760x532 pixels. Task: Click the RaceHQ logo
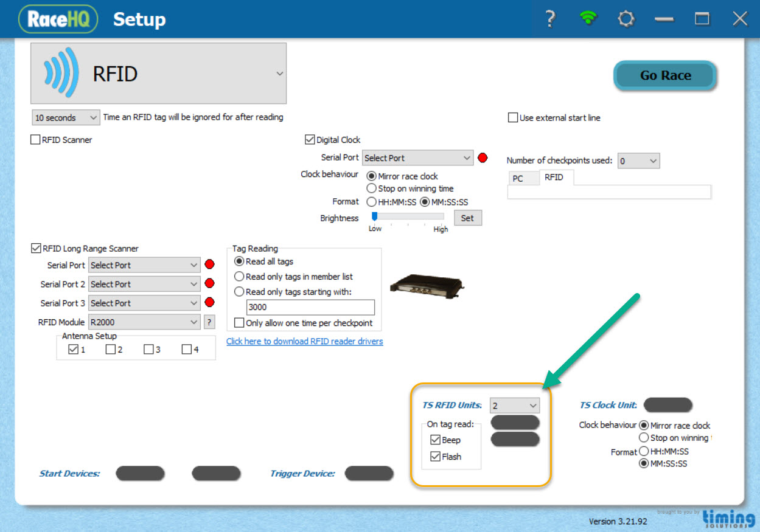point(58,19)
